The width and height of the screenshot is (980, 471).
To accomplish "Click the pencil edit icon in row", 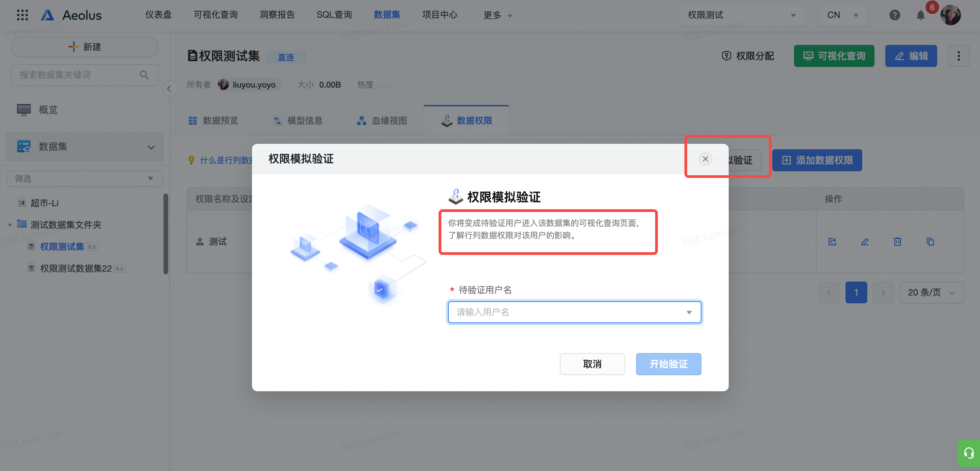I will (x=865, y=242).
